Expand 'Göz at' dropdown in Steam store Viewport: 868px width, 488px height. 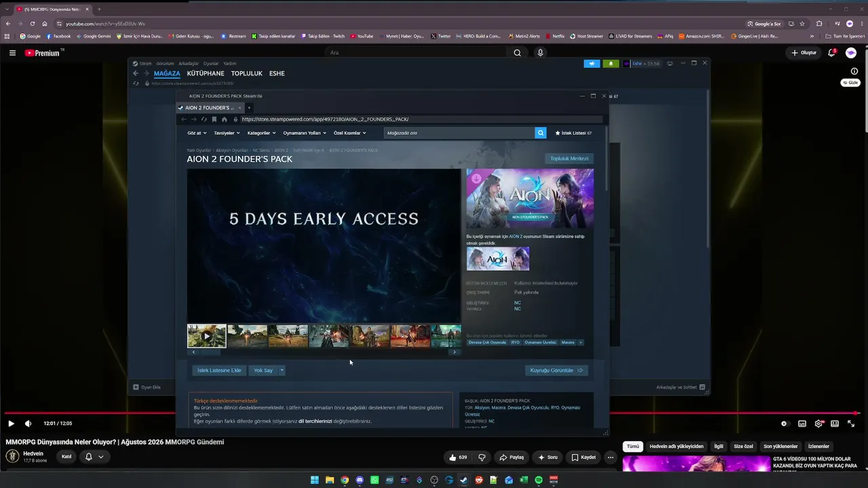tap(197, 133)
